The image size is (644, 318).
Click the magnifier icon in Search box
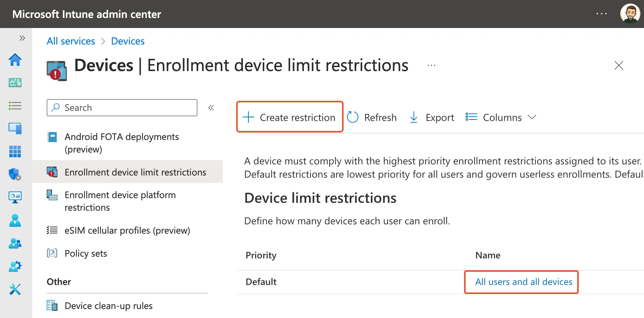[x=56, y=108]
